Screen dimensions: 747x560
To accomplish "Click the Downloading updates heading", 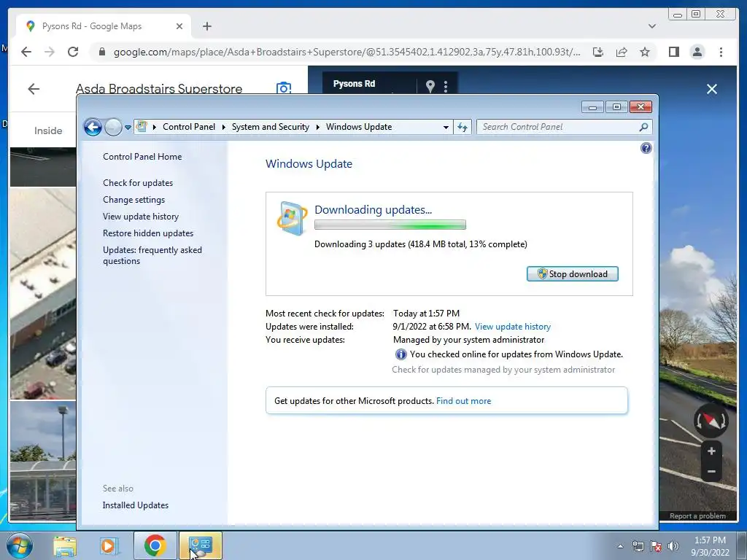I will pos(373,209).
